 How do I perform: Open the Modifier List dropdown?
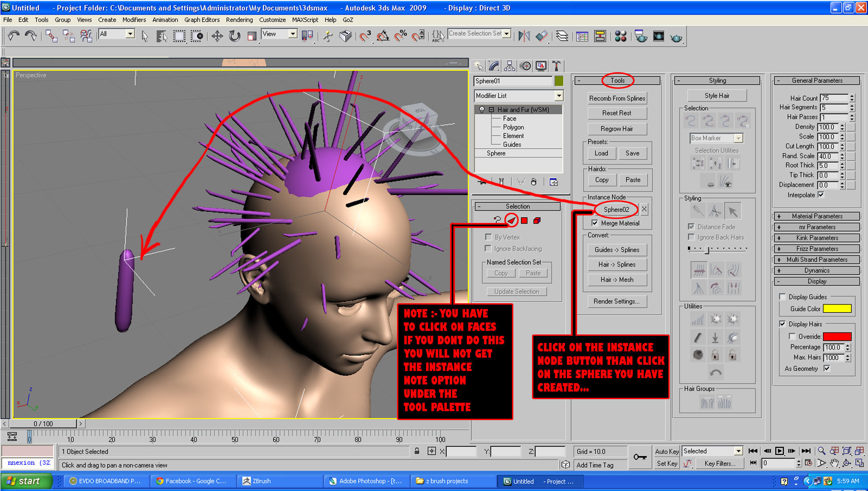pos(559,95)
